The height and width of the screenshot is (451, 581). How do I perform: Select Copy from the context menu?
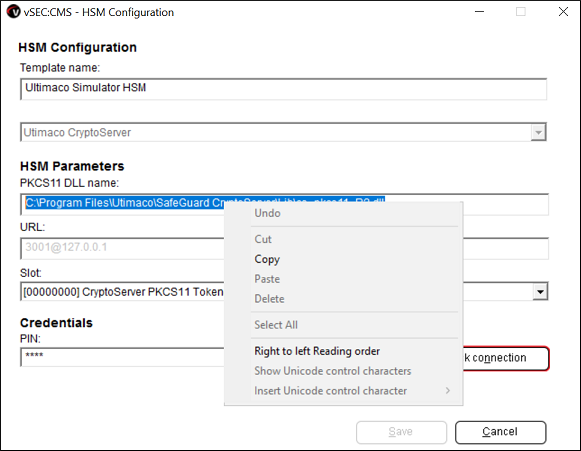(343, 259)
